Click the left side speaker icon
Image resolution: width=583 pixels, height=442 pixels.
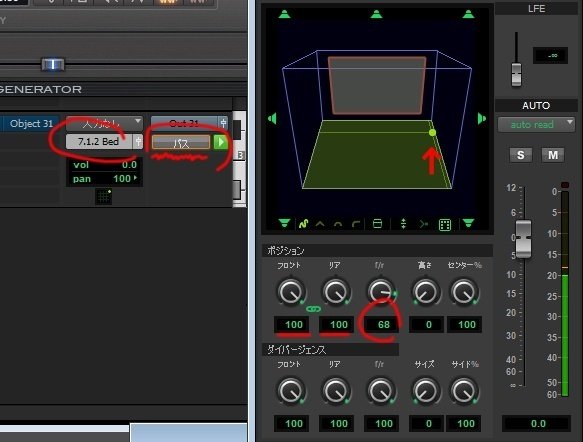pyautogui.click(x=272, y=119)
